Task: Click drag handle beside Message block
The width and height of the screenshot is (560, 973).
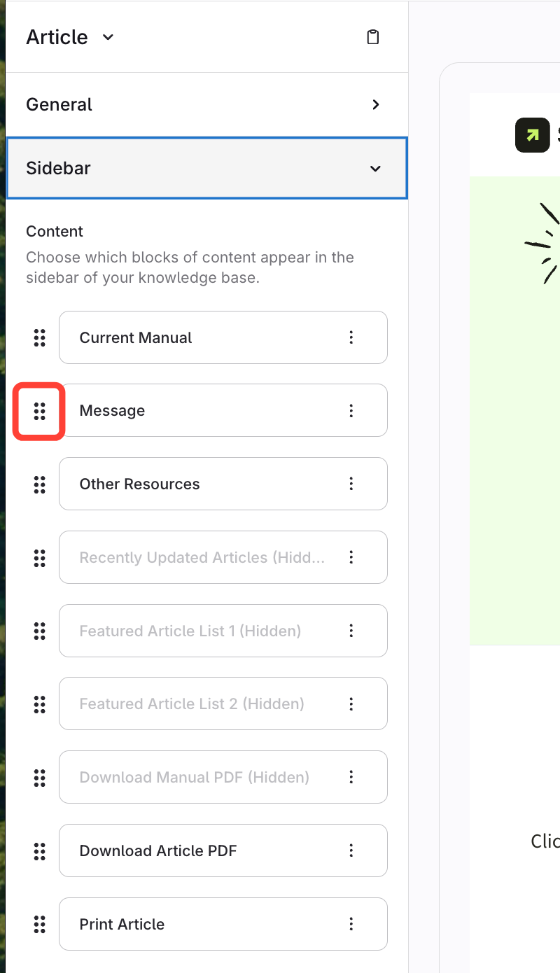Action: tap(40, 411)
